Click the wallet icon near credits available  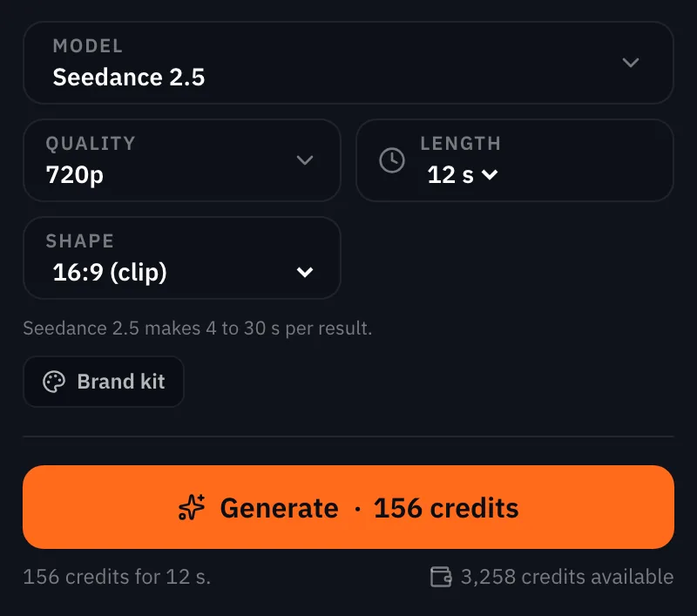(x=441, y=577)
